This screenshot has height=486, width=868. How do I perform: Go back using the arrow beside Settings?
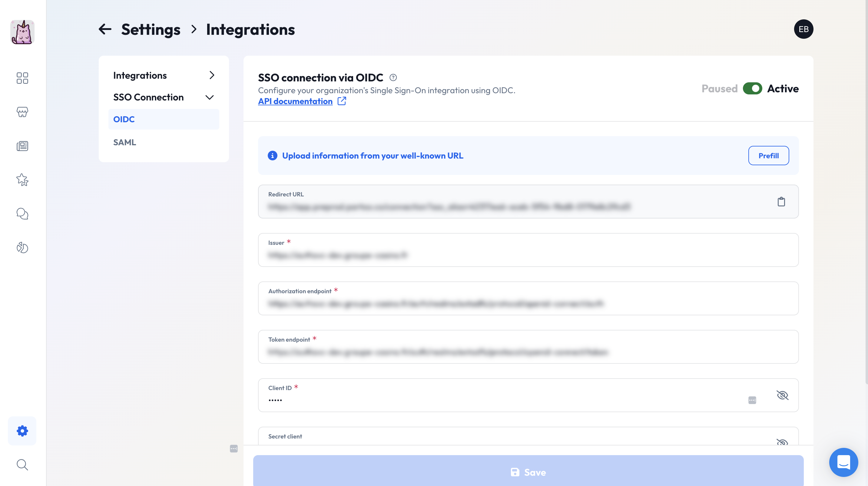coord(105,29)
